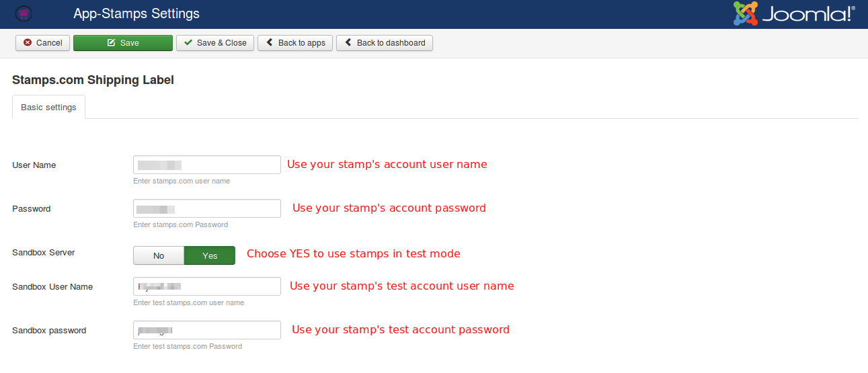
Task: Click hint 'Enter test stamps.com user name'
Action: (189, 303)
